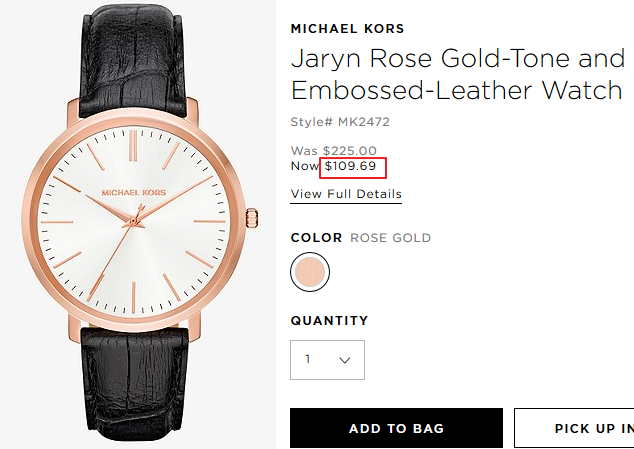Click the quantity value 1
634x449 pixels.
point(308,359)
